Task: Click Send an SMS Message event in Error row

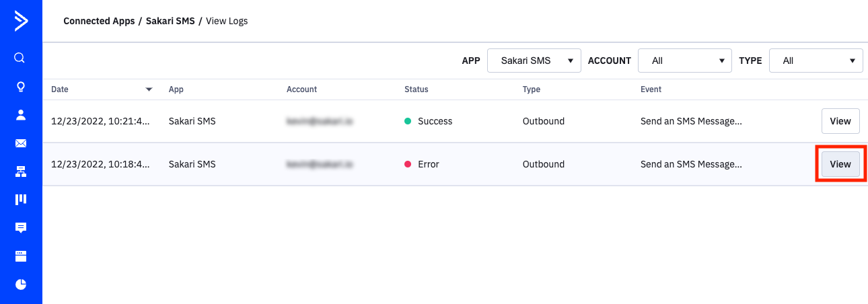Action: click(692, 164)
